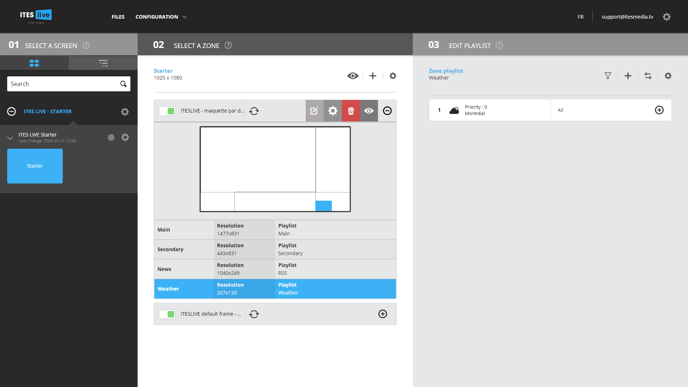Edit the ITESLIVE maquette frame with pencil icon
Screen dimensions: 688x387
pyautogui.click(x=314, y=111)
